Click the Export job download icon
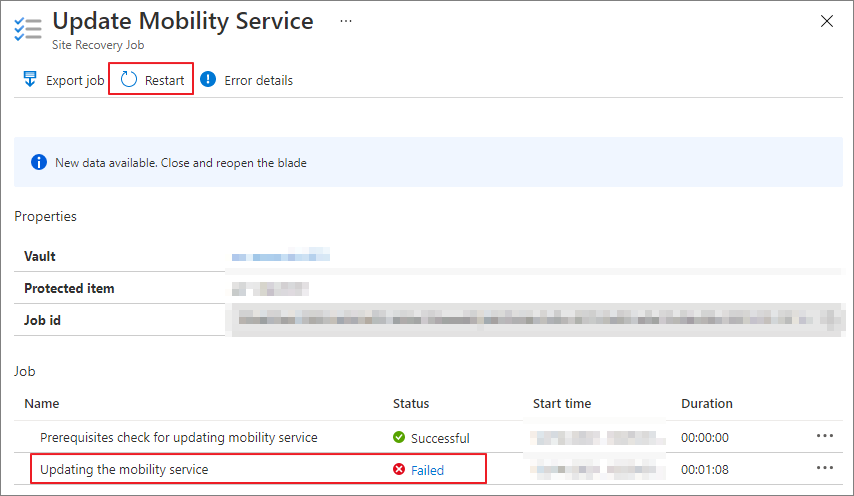 (30, 79)
